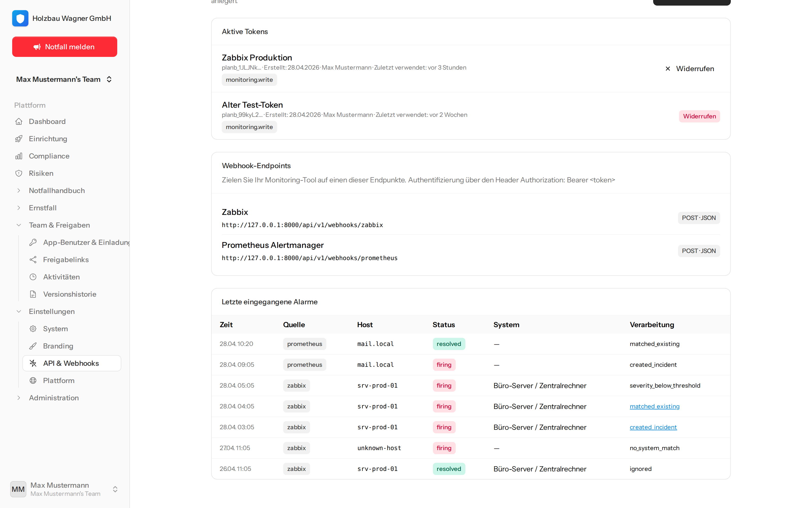812x508 pixels.
Task: Click the Quelle column header
Action: [x=294, y=325]
